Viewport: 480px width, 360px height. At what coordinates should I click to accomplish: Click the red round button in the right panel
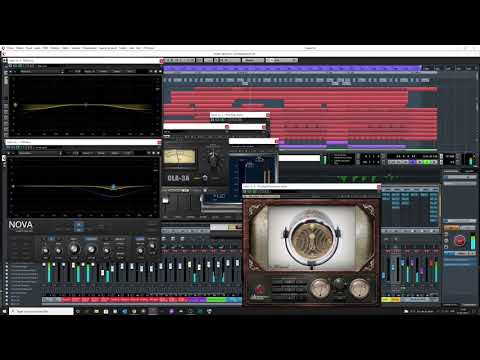click(x=460, y=240)
